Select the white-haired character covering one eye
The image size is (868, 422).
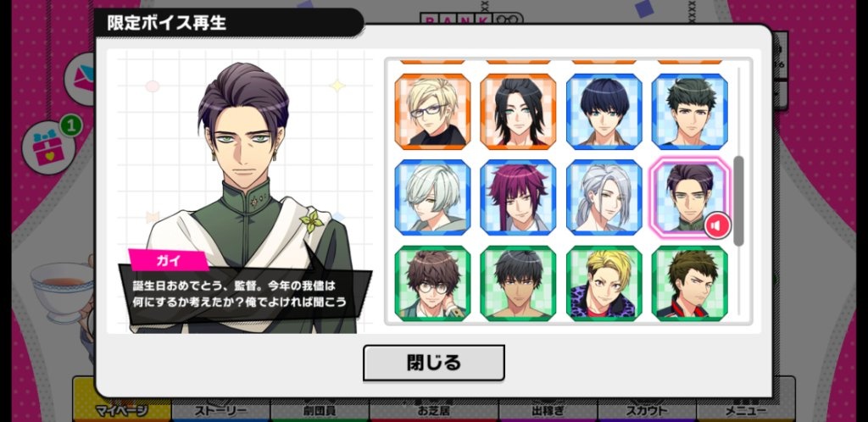tap(432, 197)
